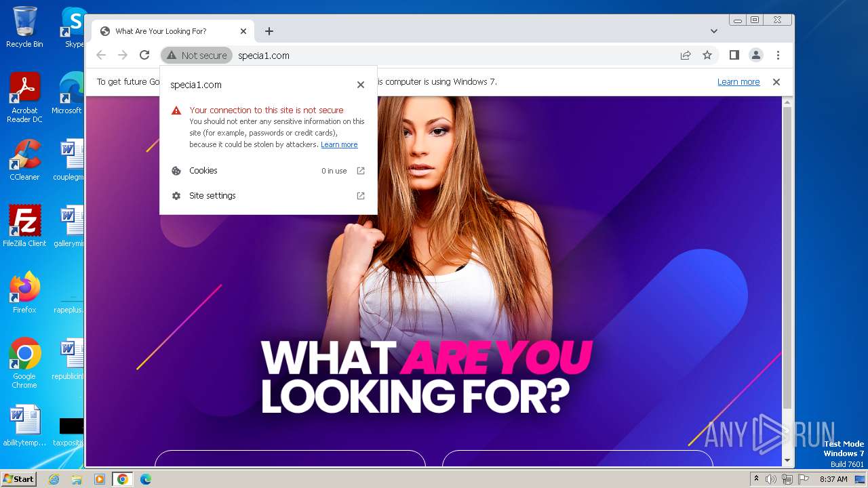This screenshot has width=868, height=488.
Task: Open republicin Word document on desktop
Action: [70, 359]
